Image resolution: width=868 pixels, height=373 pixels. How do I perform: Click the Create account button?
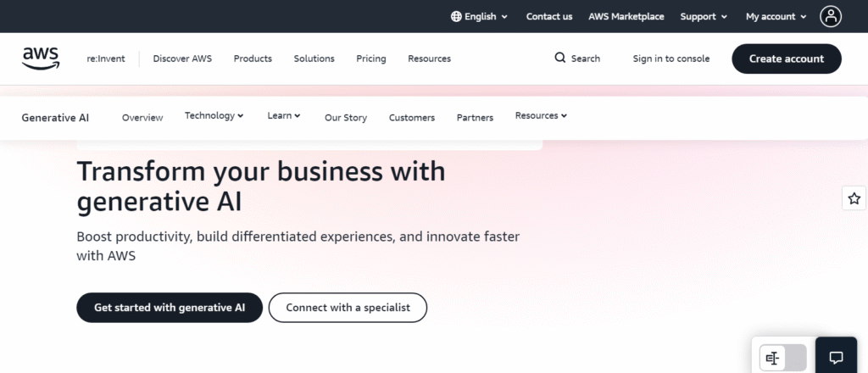(787, 58)
